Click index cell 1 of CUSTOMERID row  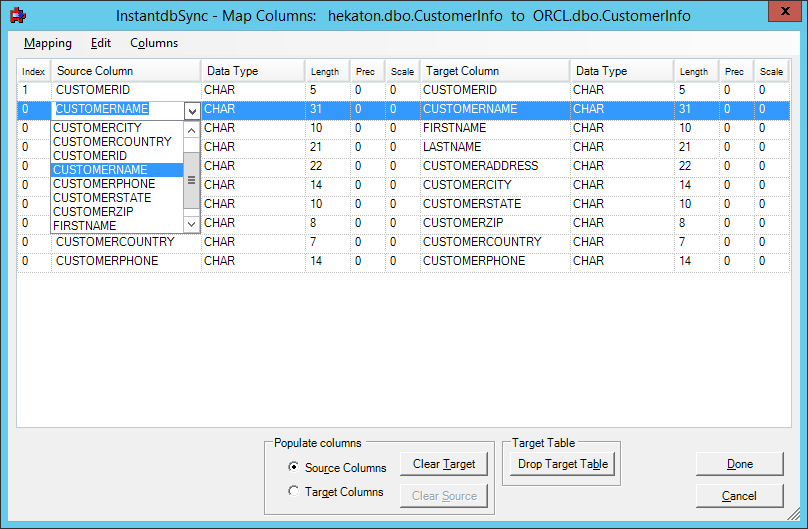pos(34,90)
